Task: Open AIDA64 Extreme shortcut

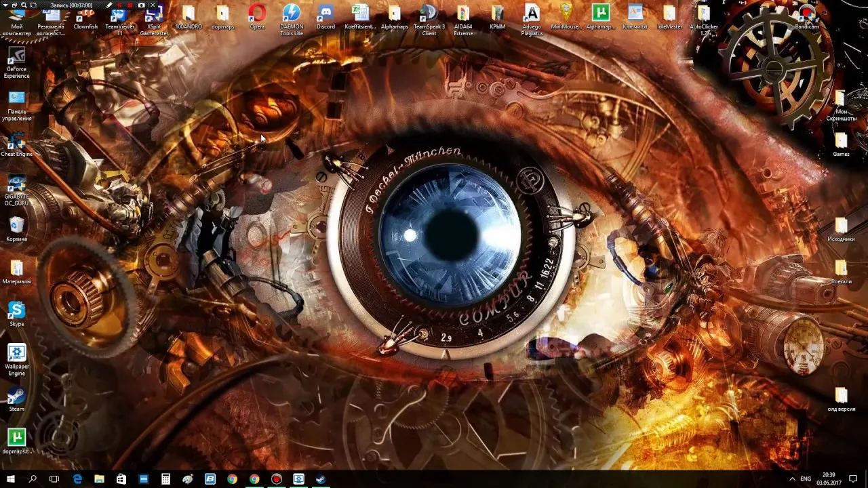Action: [463, 20]
